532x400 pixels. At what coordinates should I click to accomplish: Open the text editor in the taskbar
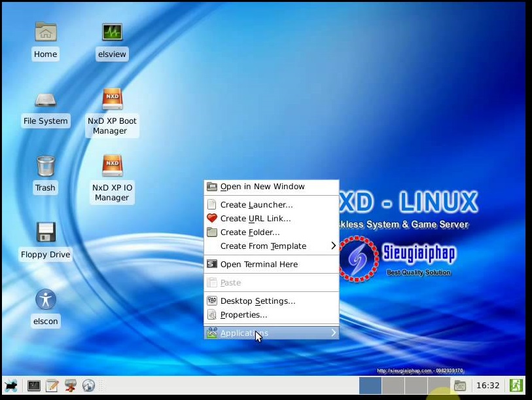(x=50, y=386)
